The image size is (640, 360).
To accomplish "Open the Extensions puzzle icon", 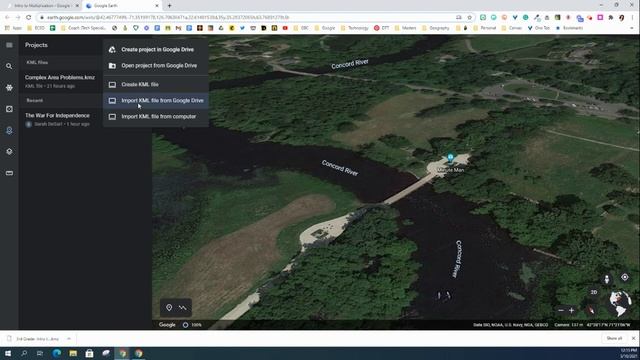I will tap(611, 18).
